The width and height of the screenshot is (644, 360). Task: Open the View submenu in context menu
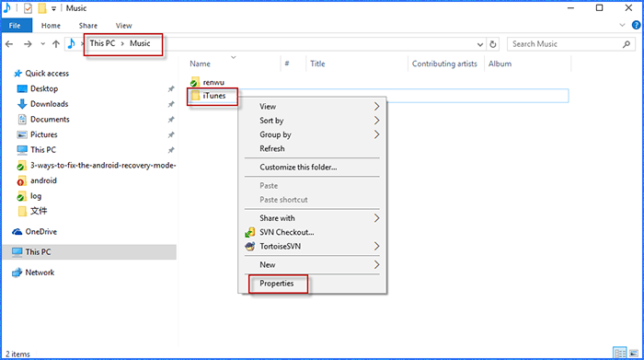[312, 107]
